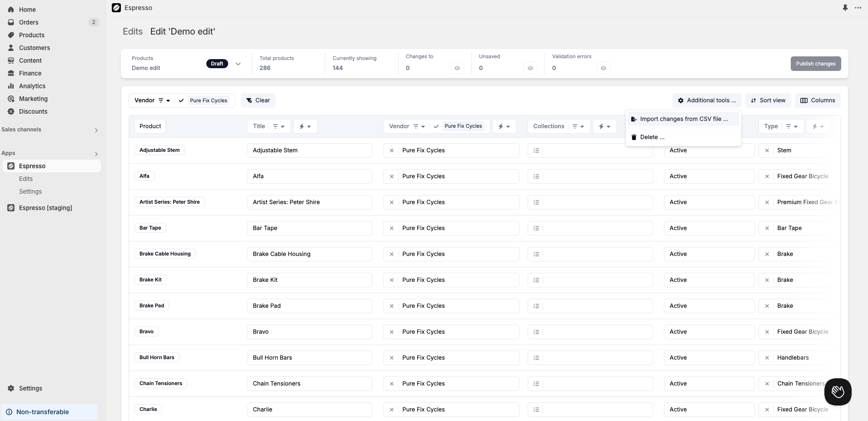Screen dimensions: 868x421
Task: Select Import changes from CSV file
Action: (683, 119)
